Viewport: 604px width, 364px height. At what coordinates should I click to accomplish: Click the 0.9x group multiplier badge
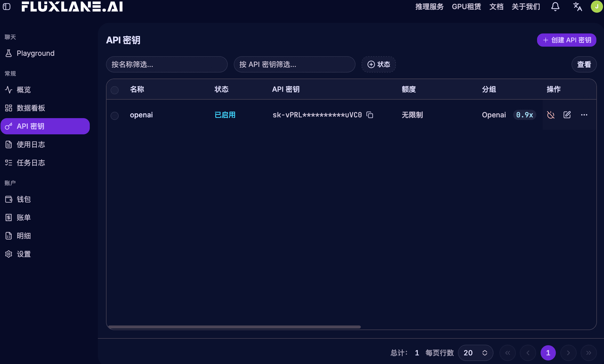click(x=525, y=115)
